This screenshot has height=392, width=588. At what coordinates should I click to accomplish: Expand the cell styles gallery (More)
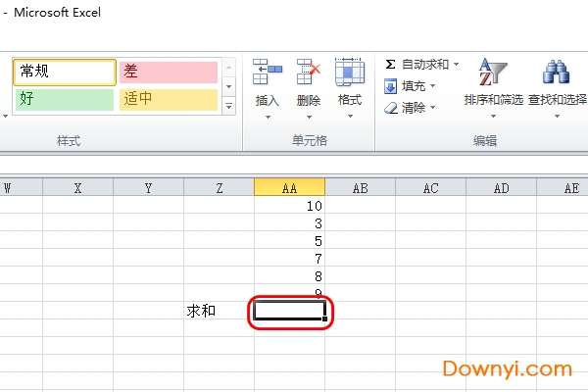tap(228, 107)
